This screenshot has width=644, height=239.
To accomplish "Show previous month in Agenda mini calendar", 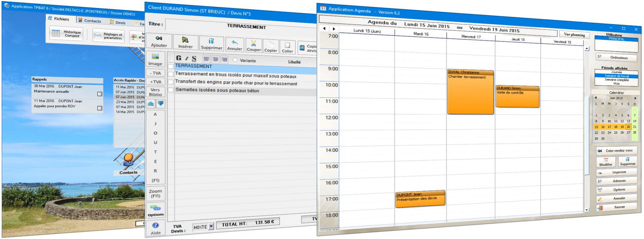I will (x=596, y=98).
